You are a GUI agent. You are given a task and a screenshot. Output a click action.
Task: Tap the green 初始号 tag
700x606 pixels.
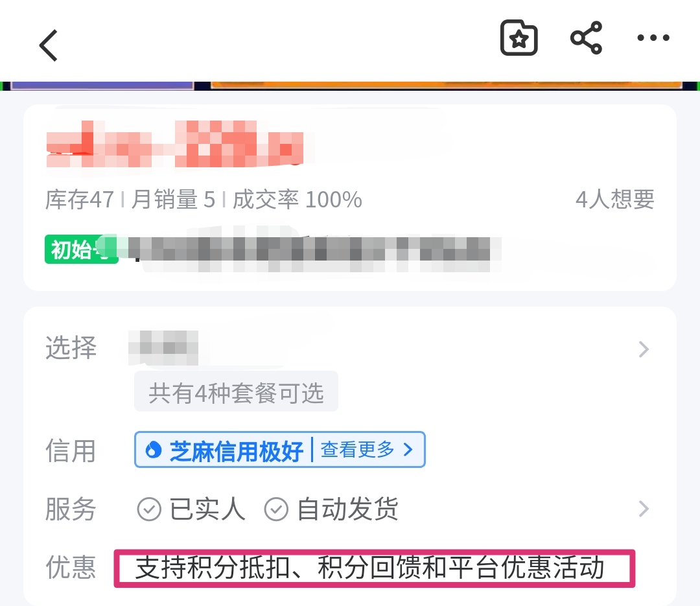pos(81,249)
